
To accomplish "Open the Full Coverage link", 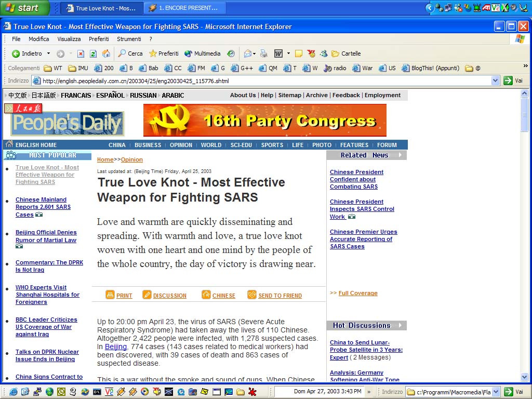I will tap(357, 293).
